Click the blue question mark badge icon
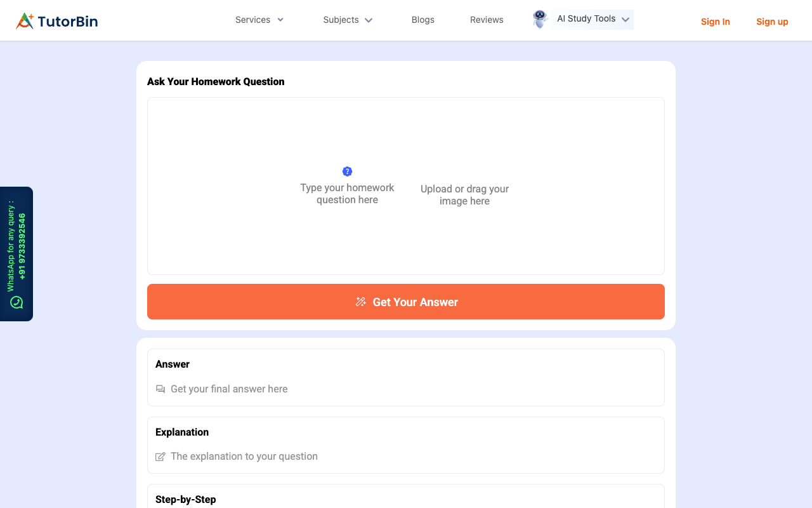Image resolution: width=812 pixels, height=508 pixels. 347,171
